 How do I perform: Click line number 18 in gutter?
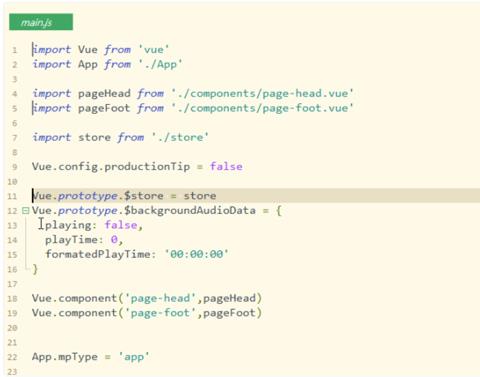point(12,298)
